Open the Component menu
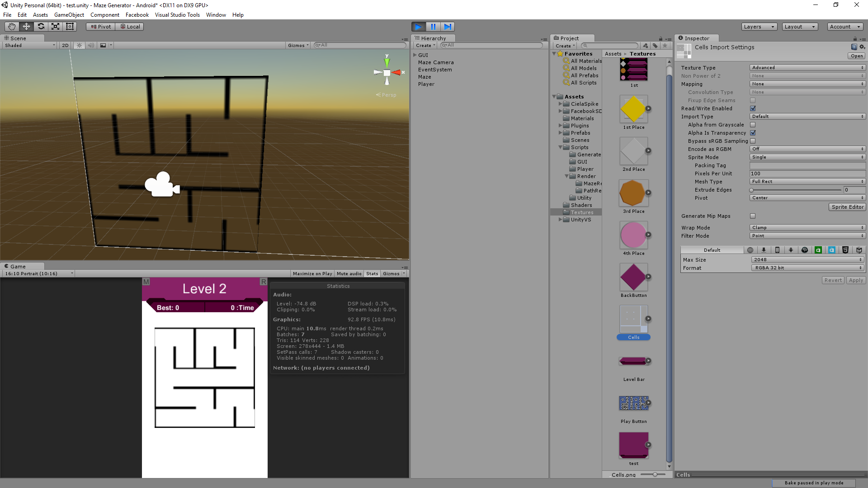Viewport: 868px width, 488px height. (x=105, y=15)
